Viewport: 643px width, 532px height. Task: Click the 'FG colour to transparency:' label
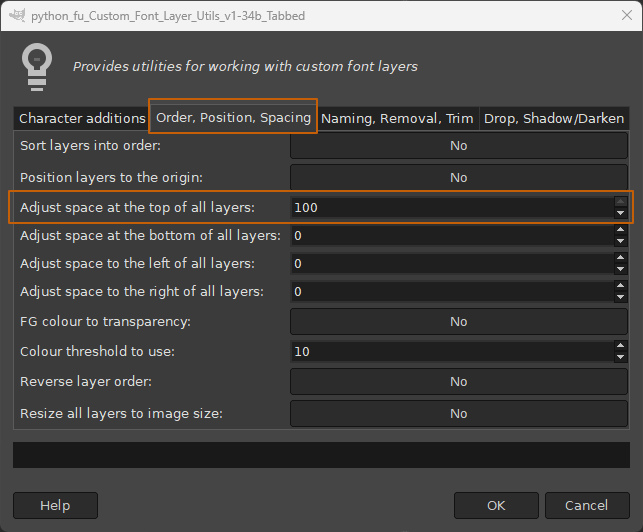[x=105, y=322]
